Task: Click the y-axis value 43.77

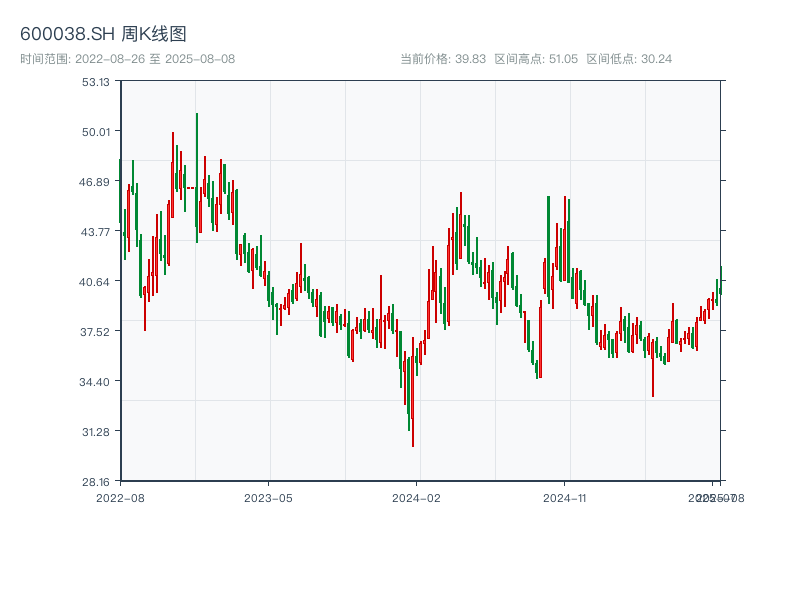Action: pyautogui.click(x=95, y=232)
